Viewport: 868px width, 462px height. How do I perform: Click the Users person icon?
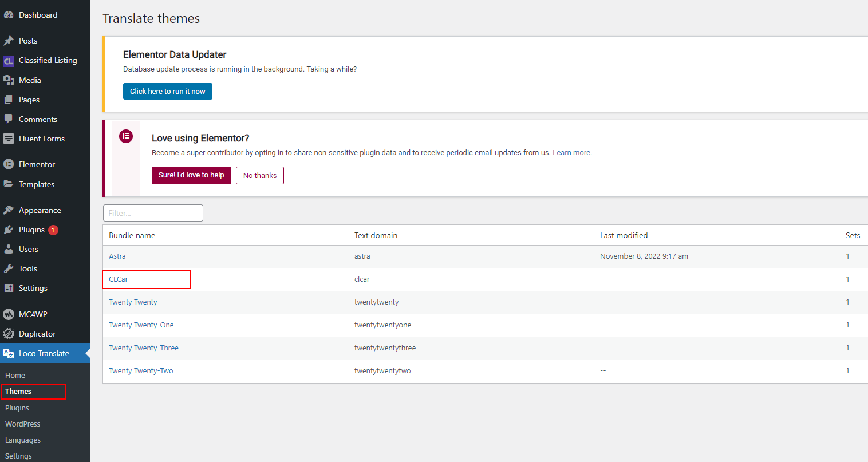coord(9,249)
